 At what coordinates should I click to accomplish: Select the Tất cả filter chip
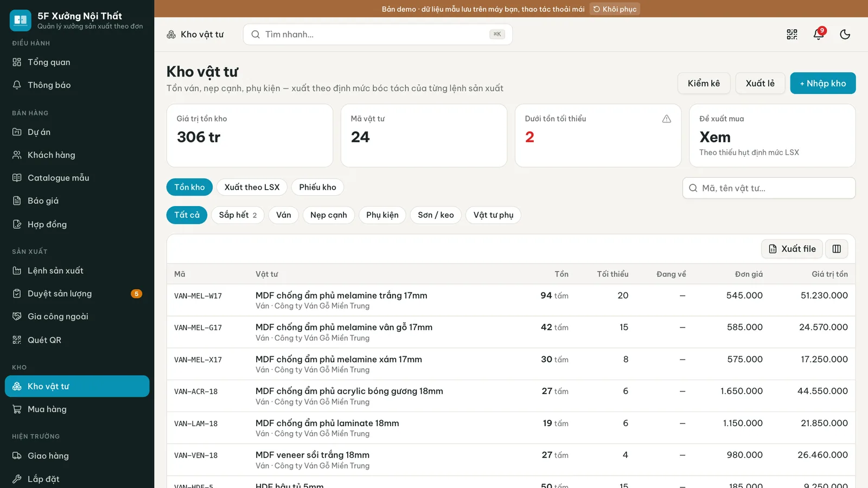tap(187, 215)
